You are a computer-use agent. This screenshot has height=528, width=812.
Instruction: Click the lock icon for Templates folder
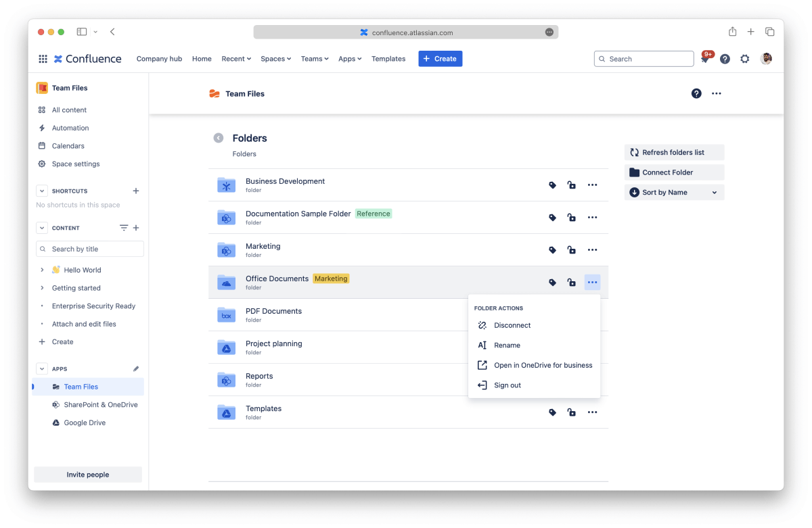pos(572,412)
